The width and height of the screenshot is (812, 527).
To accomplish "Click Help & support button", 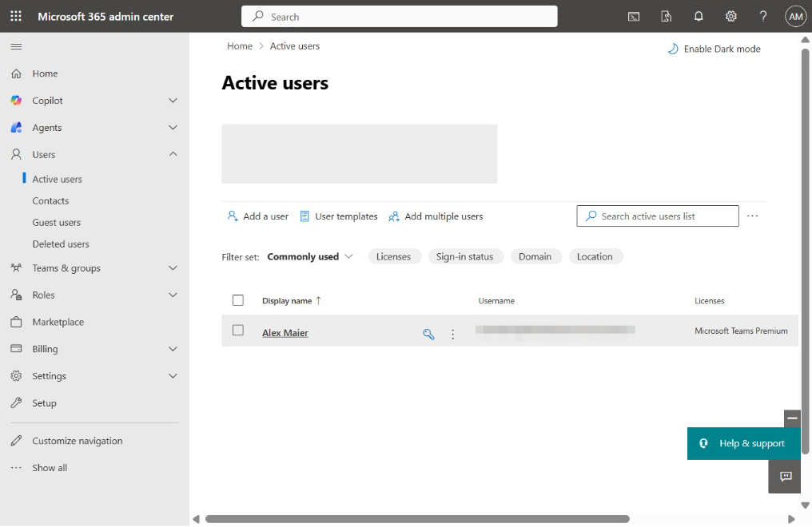I will [743, 443].
